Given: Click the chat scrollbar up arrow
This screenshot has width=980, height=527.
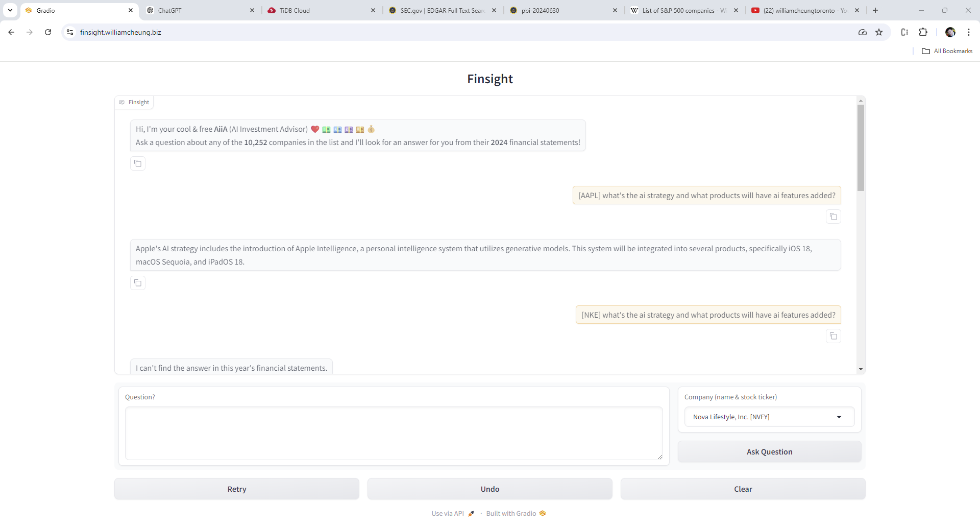Looking at the screenshot, I should click(861, 100).
